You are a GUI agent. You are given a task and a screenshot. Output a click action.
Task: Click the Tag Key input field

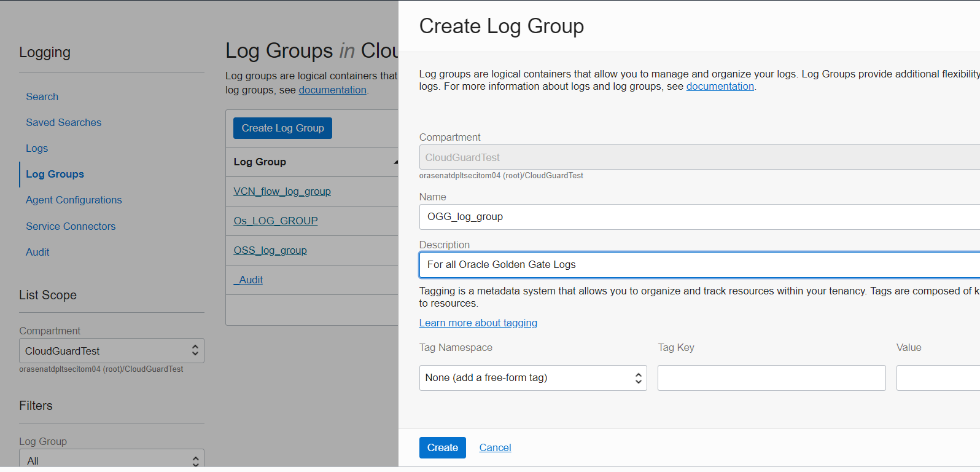771,378
